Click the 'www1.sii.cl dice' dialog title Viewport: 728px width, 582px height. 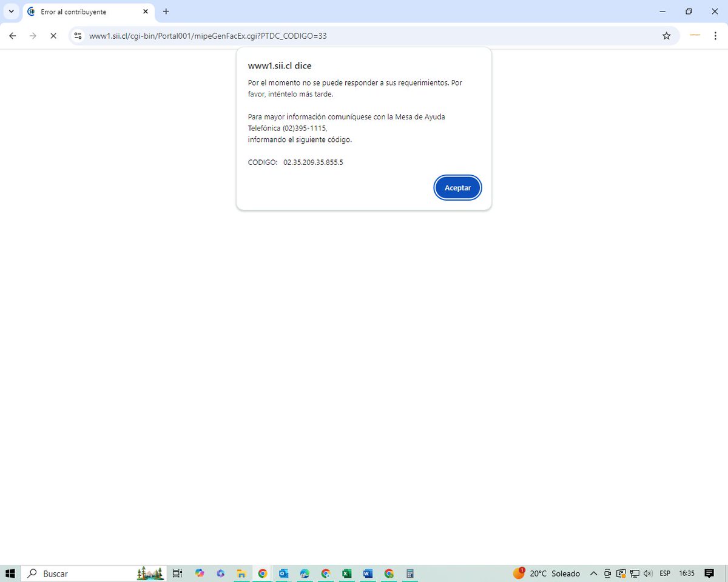click(280, 65)
